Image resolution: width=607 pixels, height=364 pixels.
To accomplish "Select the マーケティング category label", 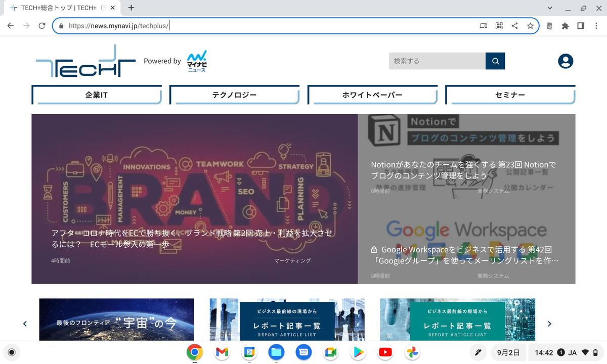I will pyautogui.click(x=292, y=261).
